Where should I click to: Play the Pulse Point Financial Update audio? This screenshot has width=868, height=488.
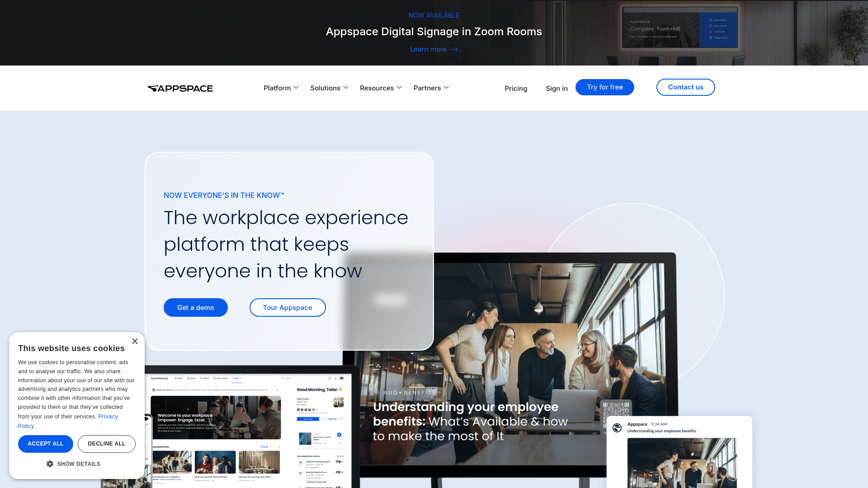[x=339, y=435]
